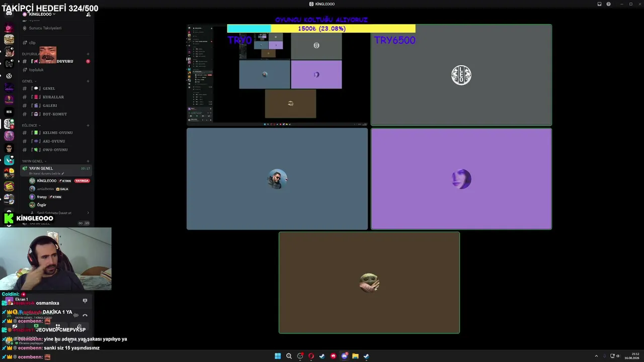The height and width of the screenshot is (362, 644).
Task: Open the OWO-OYUNU channel
Action: click(55, 150)
